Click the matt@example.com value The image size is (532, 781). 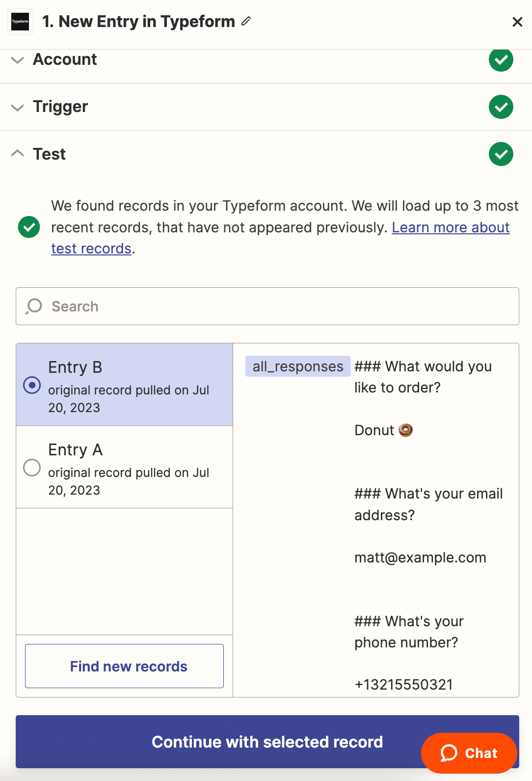pyautogui.click(x=420, y=558)
